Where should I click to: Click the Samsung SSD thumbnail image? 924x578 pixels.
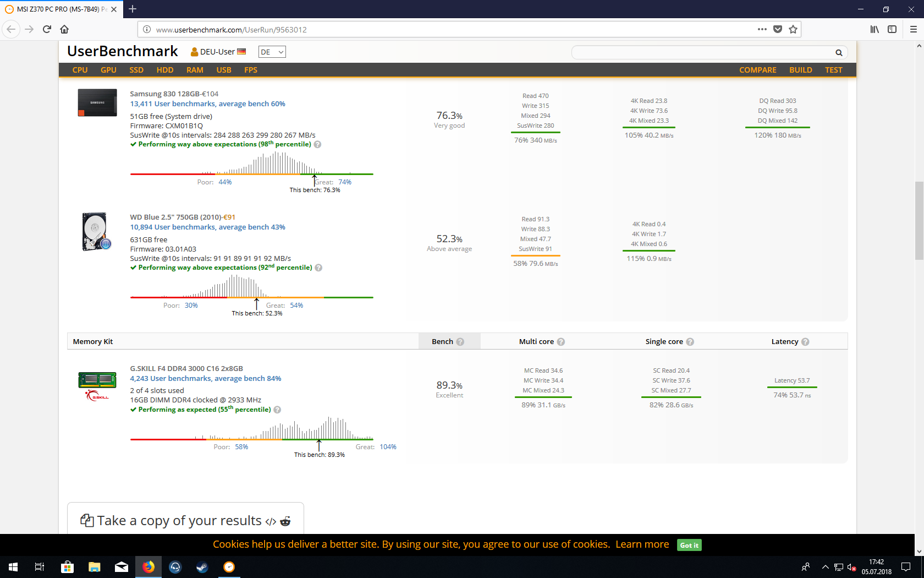click(x=97, y=102)
